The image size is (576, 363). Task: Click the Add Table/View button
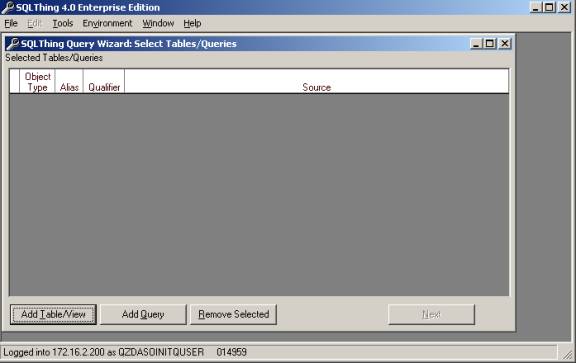[x=53, y=315]
